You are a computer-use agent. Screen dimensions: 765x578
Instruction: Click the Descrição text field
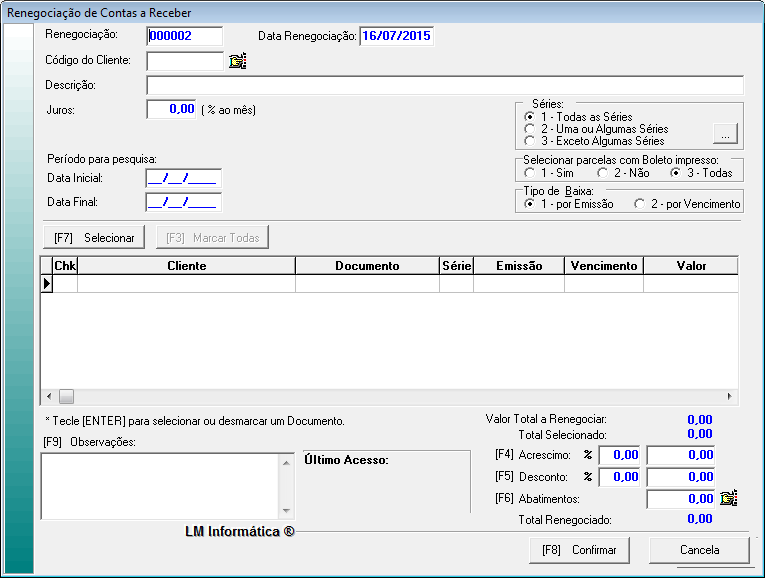coord(445,85)
